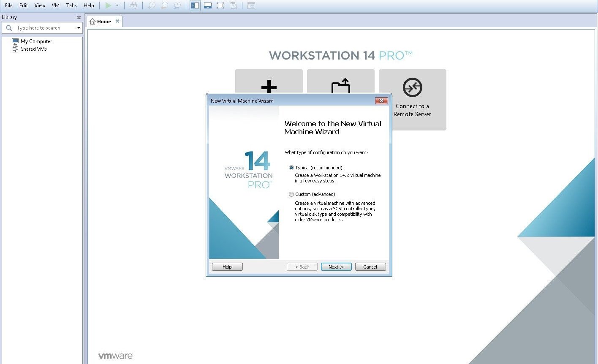This screenshot has width=598, height=364.
Task: Open the View menu
Action: (40, 5)
